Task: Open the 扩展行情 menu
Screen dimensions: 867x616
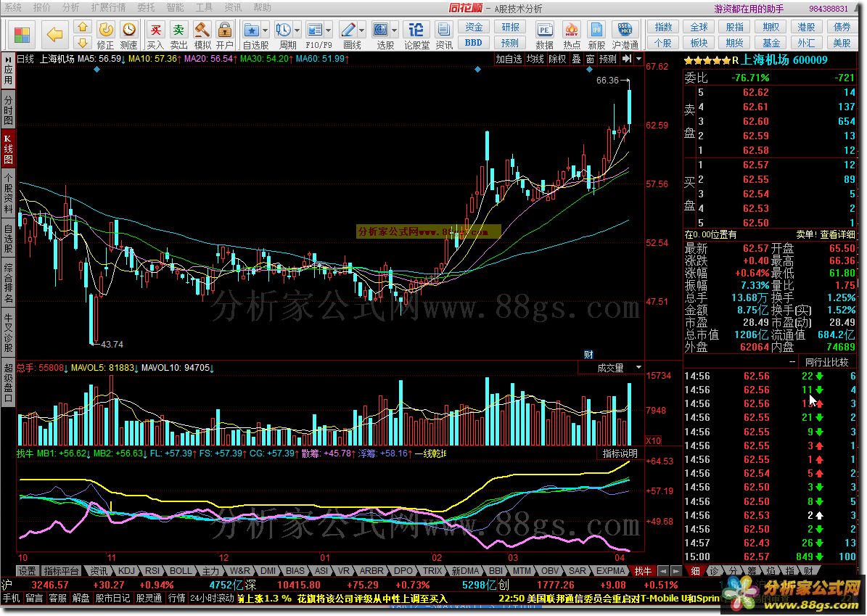Action: (x=108, y=7)
